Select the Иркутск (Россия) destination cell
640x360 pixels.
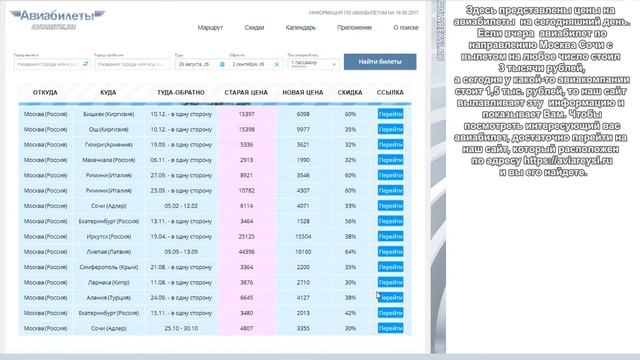[x=109, y=236]
